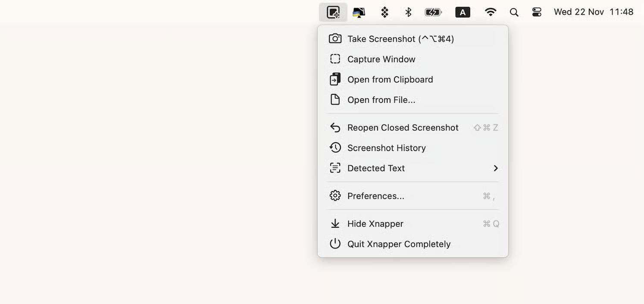Click the dashed-square Capture Window icon
644x304 pixels.
[x=335, y=59]
